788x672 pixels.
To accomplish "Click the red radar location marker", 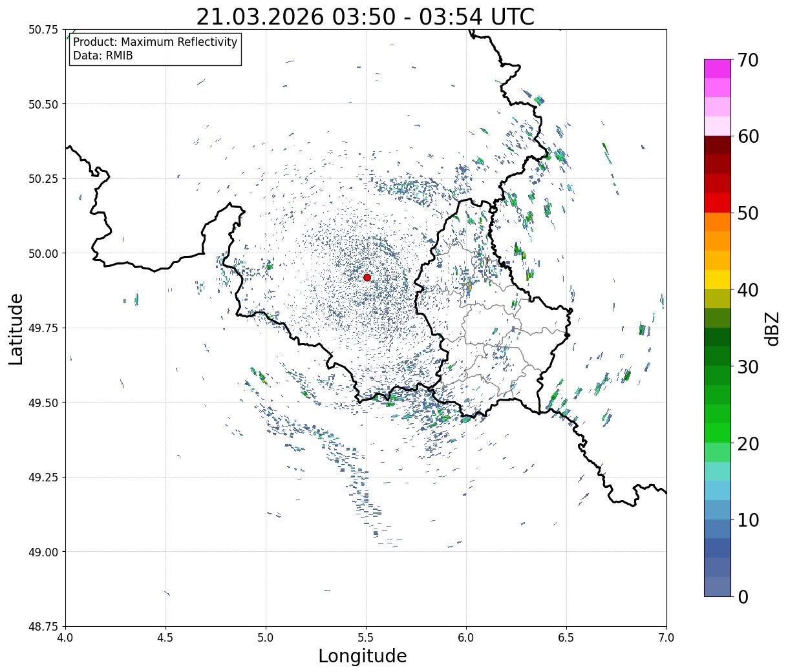I will (367, 277).
